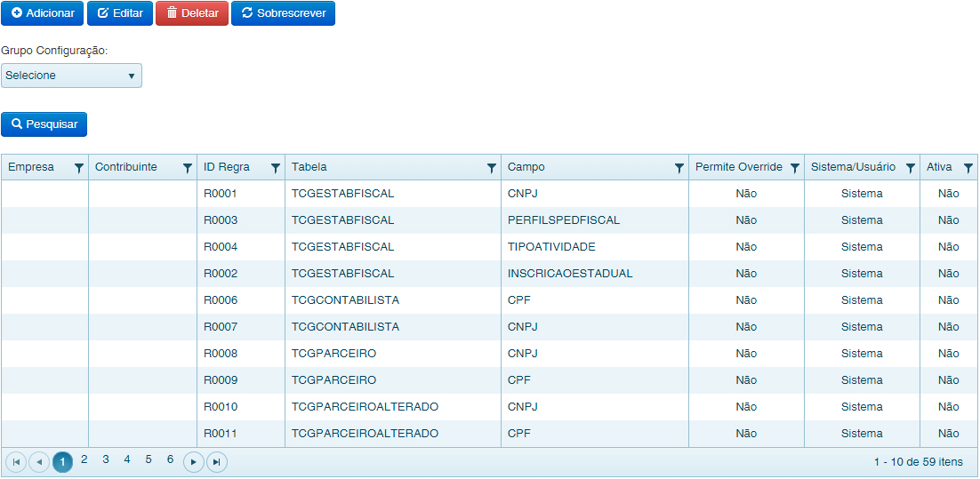Screen dimensions: 980x479
Task: Go to first page of grid
Action: 16,462
